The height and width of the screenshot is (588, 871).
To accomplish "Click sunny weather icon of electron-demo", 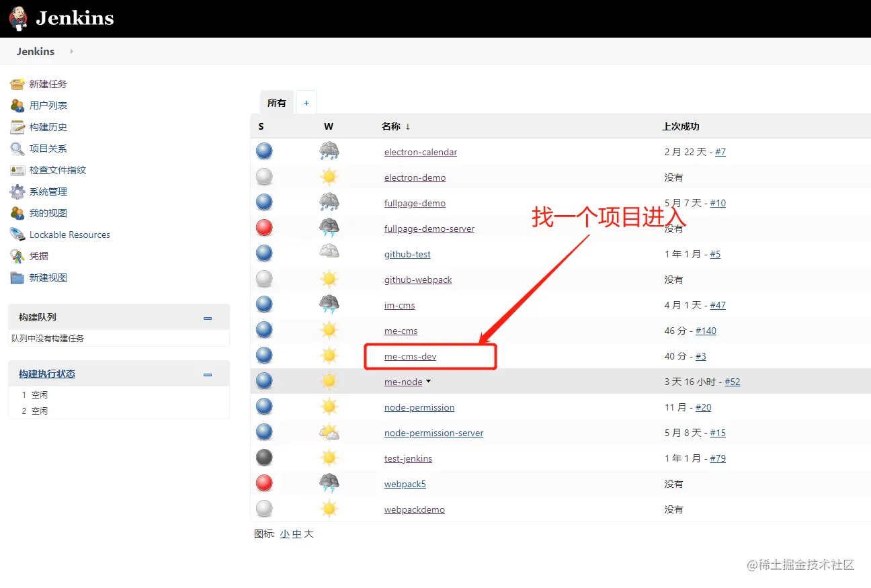I will click(x=329, y=177).
